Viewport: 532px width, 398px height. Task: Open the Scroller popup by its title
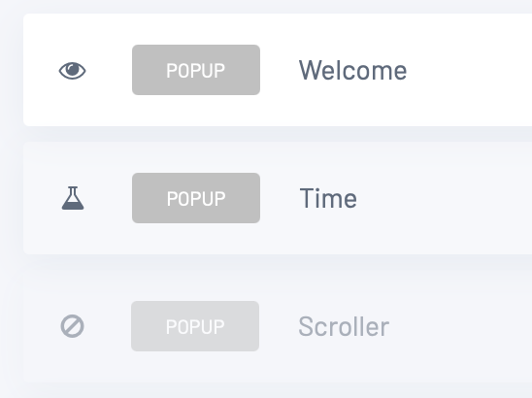tap(344, 326)
